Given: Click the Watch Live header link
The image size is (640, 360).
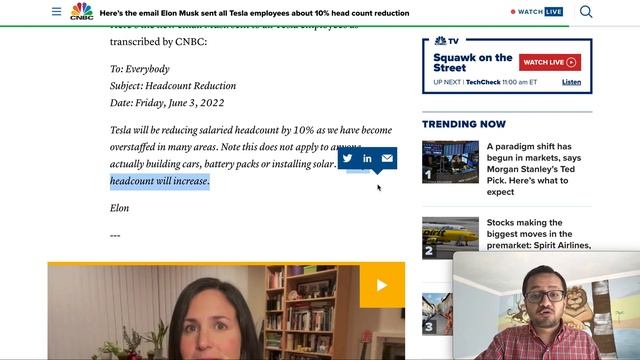Looking at the screenshot, I should point(537,12).
